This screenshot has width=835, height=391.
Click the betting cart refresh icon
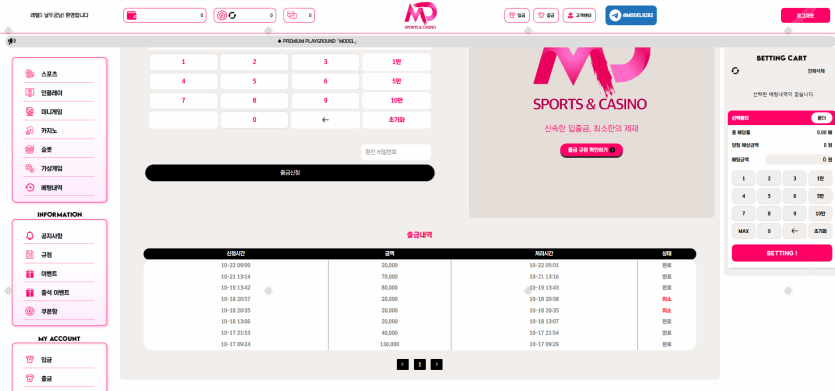point(735,71)
